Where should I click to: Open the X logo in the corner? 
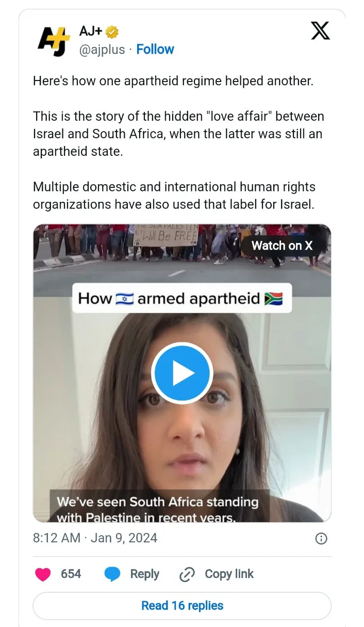(x=320, y=30)
